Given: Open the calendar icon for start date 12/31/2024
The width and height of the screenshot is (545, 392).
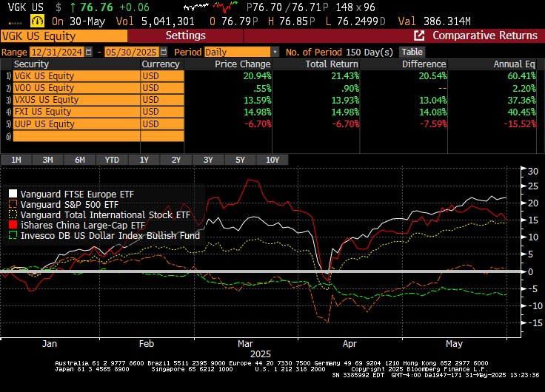Looking at the screenshot, I should pos(89,52).
